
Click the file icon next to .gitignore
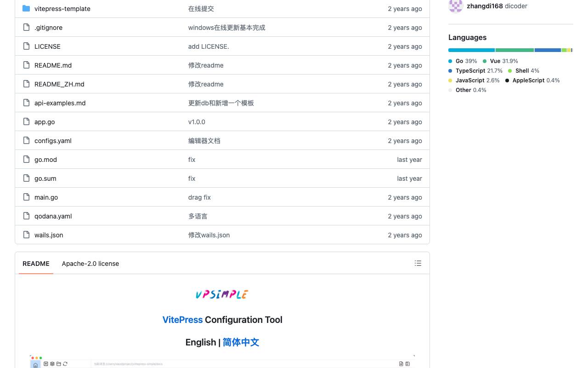point(26,27)
